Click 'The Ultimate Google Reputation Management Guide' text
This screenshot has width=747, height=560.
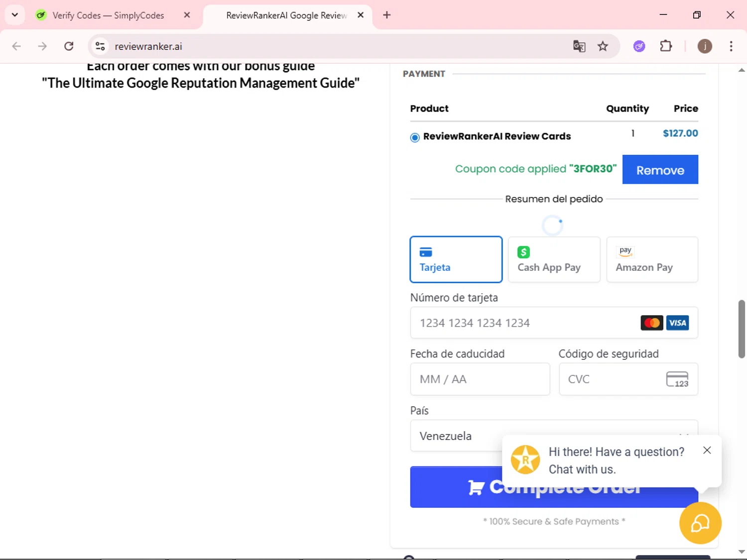(x=201, y=83)
